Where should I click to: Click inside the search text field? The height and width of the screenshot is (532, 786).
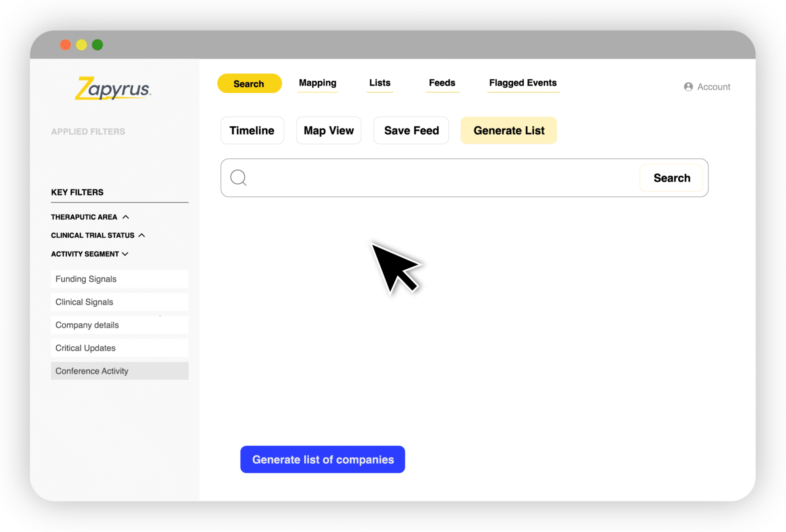tap(442, 178)
